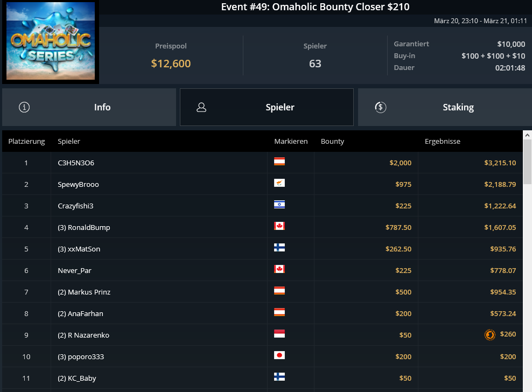
Task: Click the Markieren column header
Action: click(x=291, y=142)
